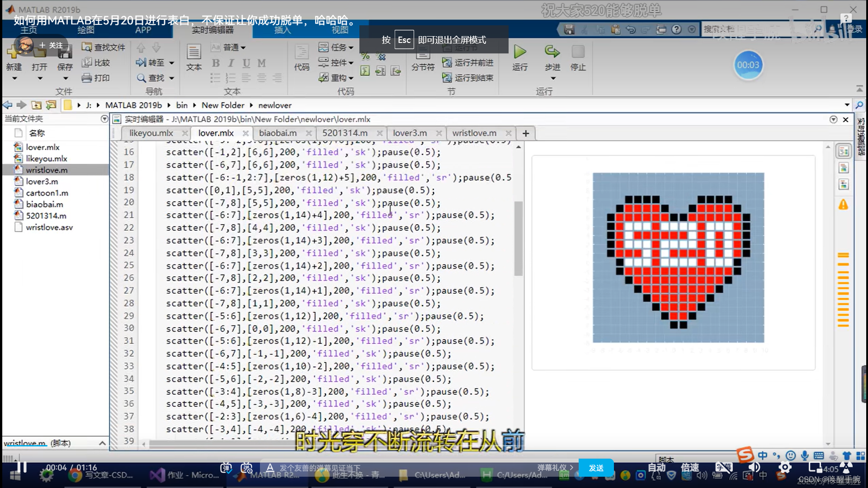
Task: Toggle the danmaku (弹) display switch
Action: click(226, 468)
